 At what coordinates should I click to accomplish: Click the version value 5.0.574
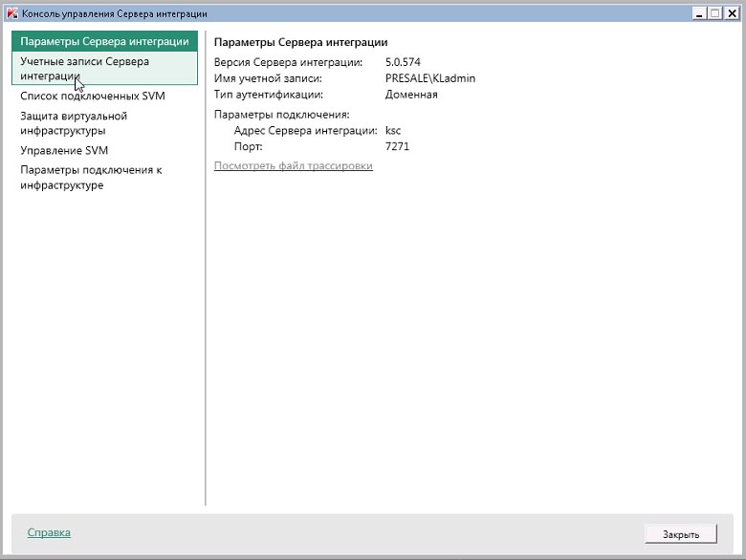click(x=403, y=62)
